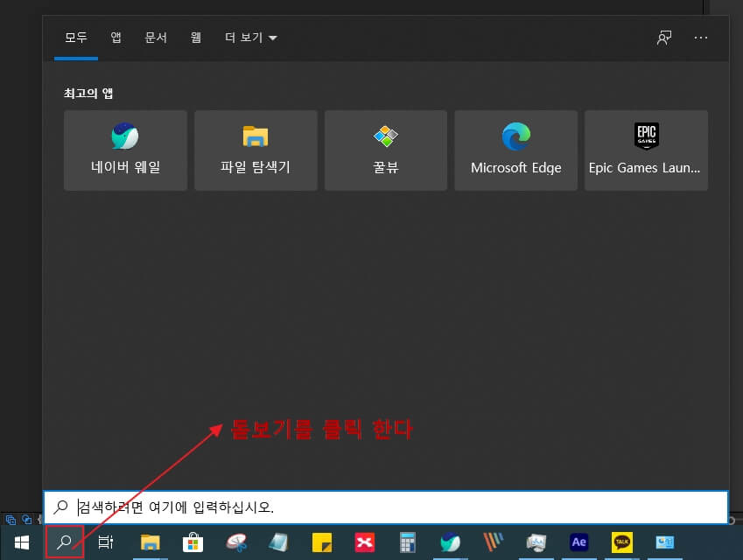
Task: Launch the 꿀뷰 app tile
Action: (x=386, y=150)
